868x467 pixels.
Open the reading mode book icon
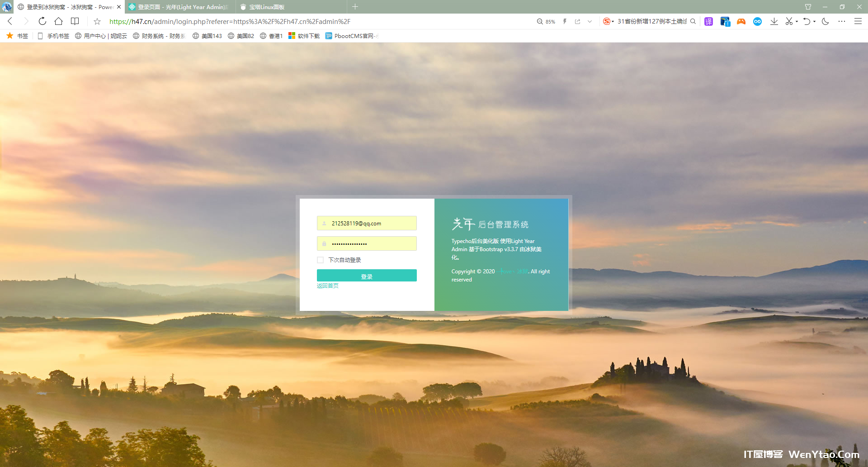click(x=75, y=21)
